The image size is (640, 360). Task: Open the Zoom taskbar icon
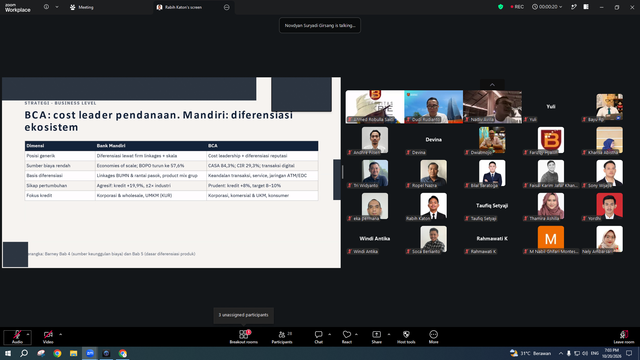90,353
